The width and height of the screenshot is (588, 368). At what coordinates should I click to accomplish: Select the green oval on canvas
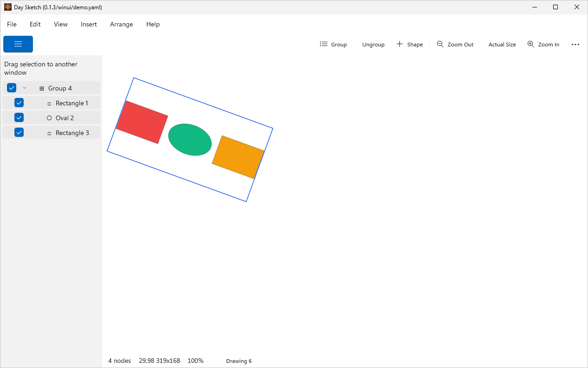pyautogui.click(x=190, y=140)
